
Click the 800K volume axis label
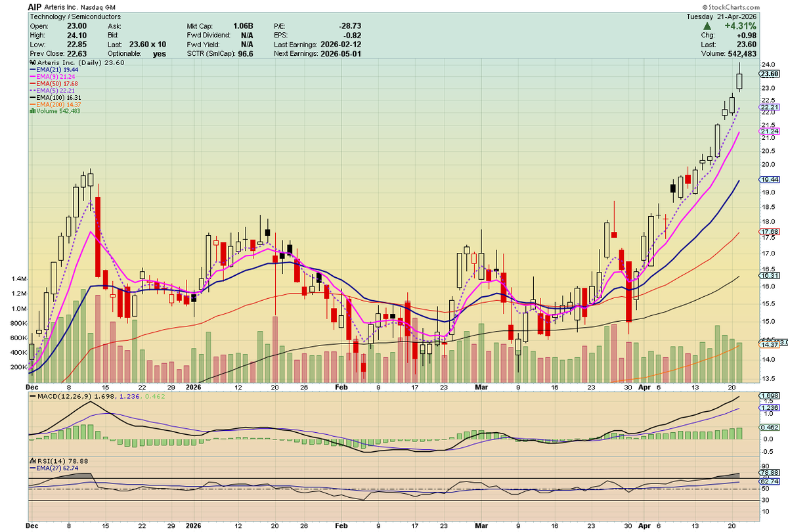(x=18, y=324)
